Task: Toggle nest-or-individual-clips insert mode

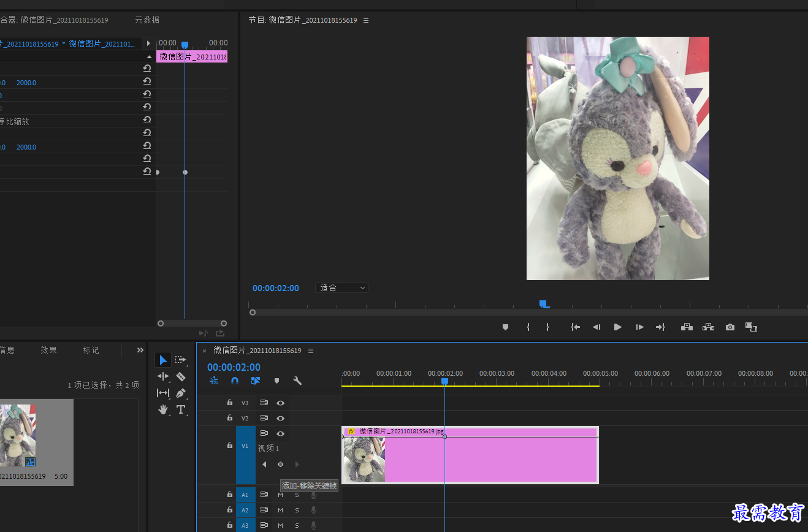Action: (x=214, y=381)
